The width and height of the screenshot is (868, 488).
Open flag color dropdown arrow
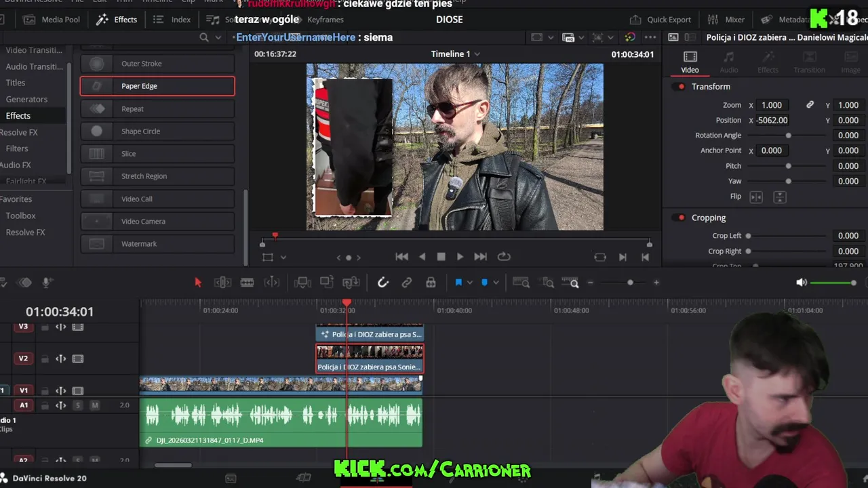470,283
